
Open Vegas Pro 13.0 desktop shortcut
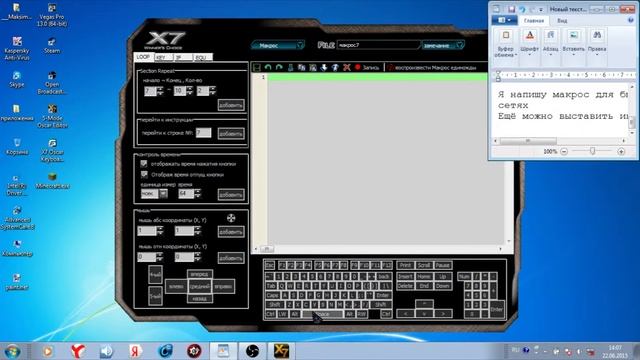[x=52, y=15]
